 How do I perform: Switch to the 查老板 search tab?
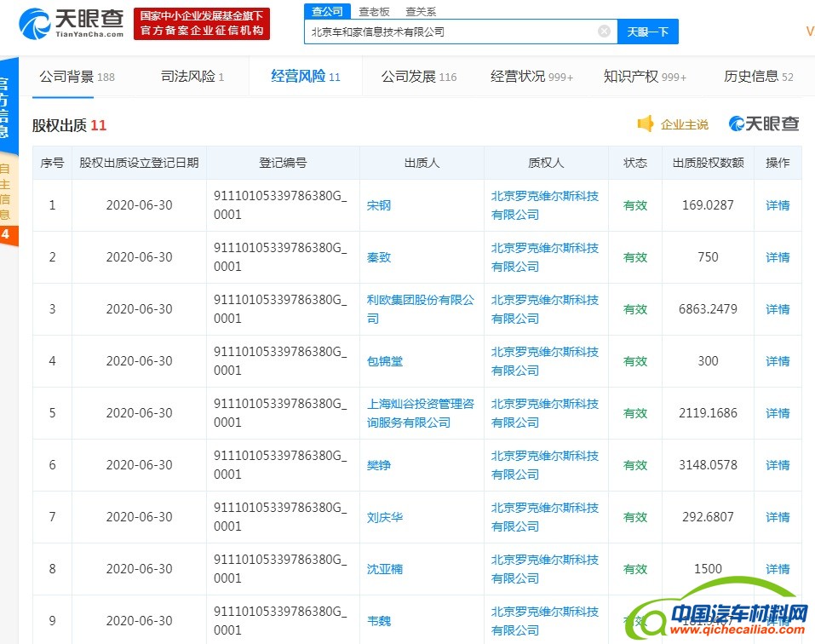(374, 11)
